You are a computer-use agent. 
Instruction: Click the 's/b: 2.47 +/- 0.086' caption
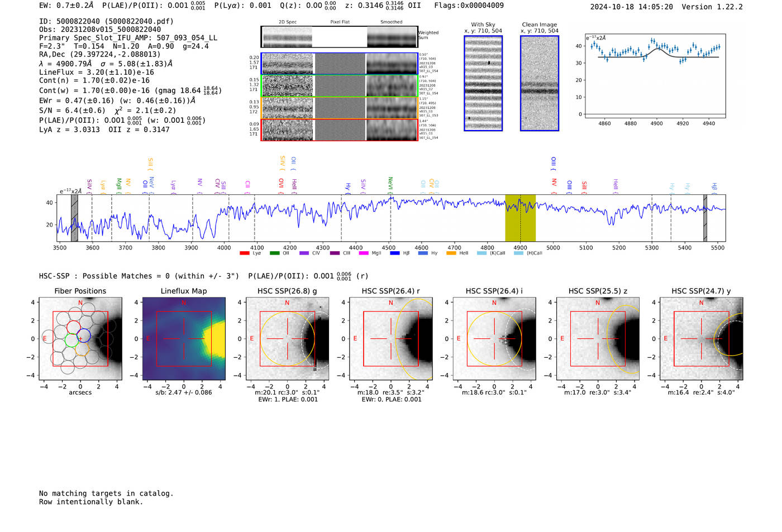tap(184, 392)
